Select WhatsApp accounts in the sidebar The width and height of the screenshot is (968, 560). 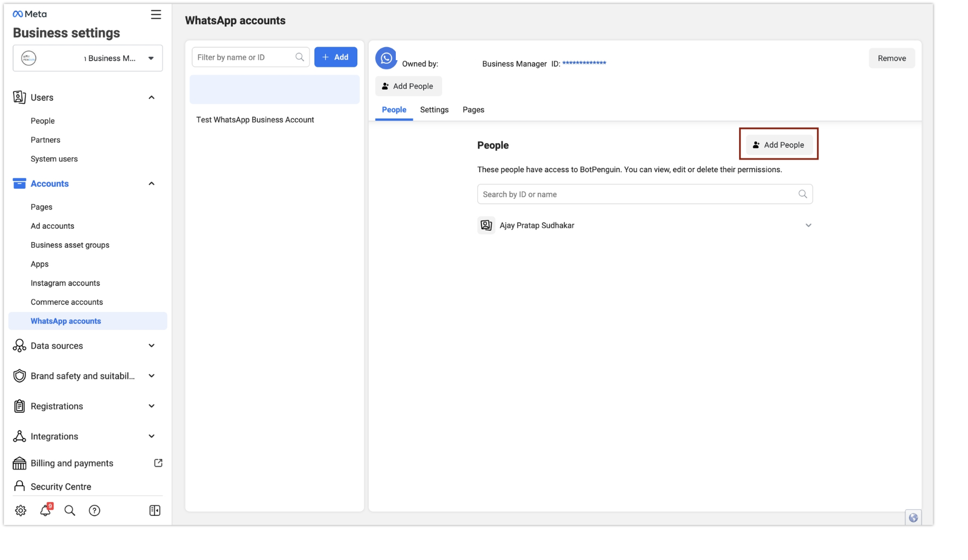coord(66,320)
